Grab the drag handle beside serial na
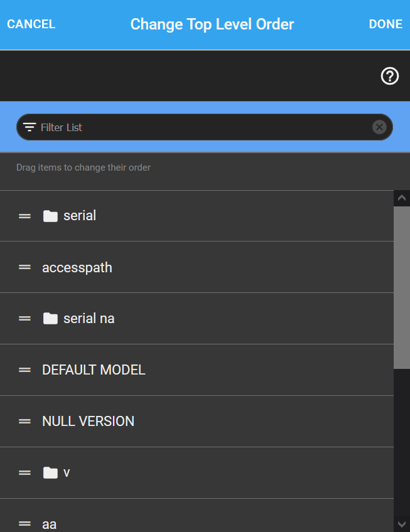The width and height of the screenshot is (410, 532). [25, 319]
